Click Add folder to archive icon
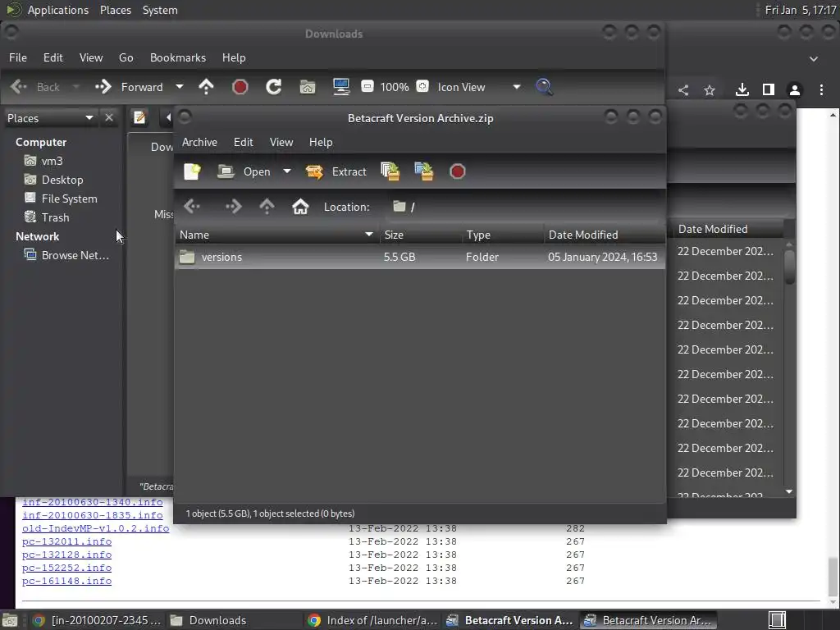840x630 pixels. pos(424,171)
